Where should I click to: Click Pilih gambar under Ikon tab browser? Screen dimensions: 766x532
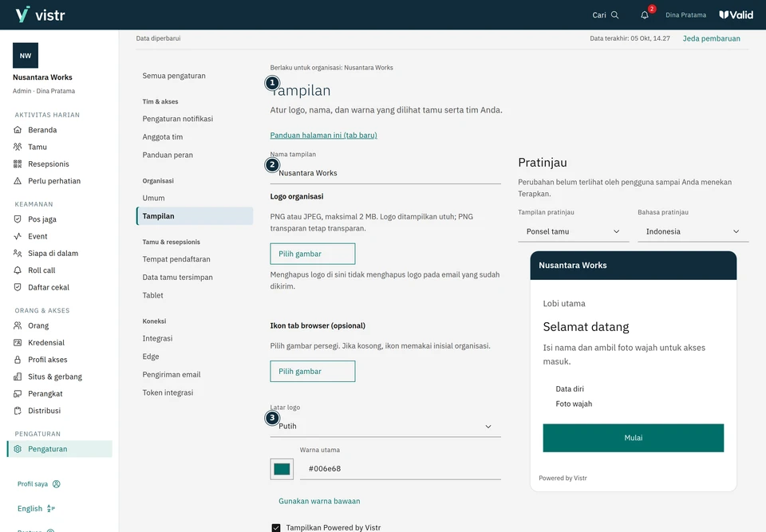pyautogui.click(x=313, y=371)
